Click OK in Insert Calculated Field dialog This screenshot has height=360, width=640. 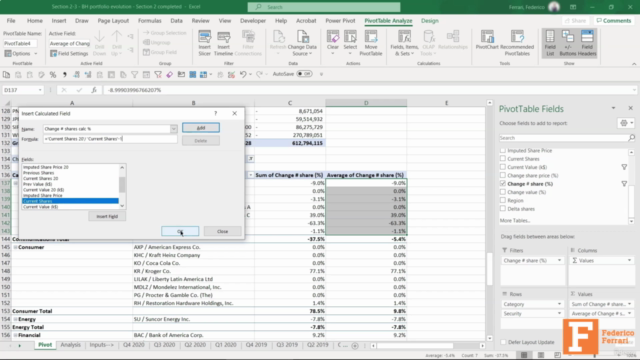coord(180,231)
